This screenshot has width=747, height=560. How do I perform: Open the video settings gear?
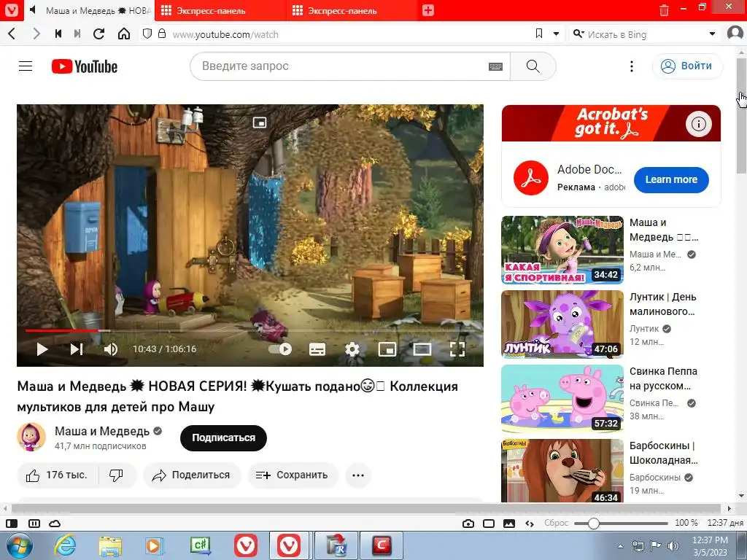352,349
